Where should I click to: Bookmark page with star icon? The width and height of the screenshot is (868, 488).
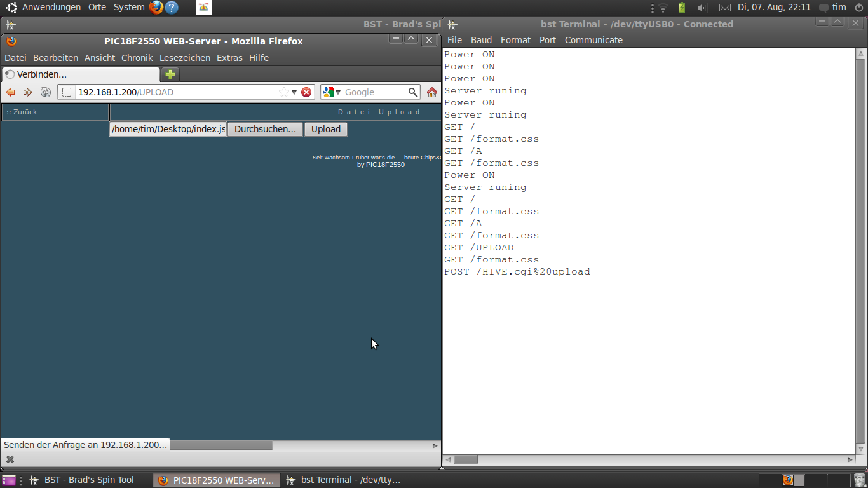coord(283,92)
